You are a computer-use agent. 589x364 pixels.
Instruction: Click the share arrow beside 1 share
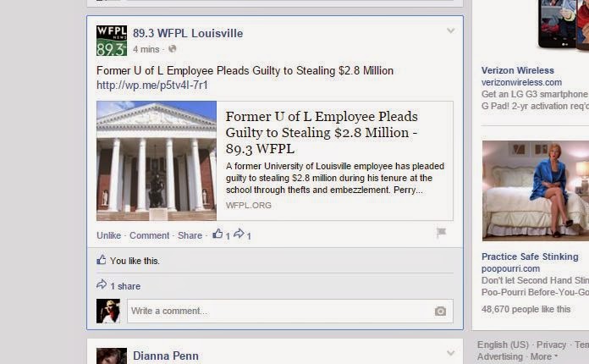coord(102,284)
